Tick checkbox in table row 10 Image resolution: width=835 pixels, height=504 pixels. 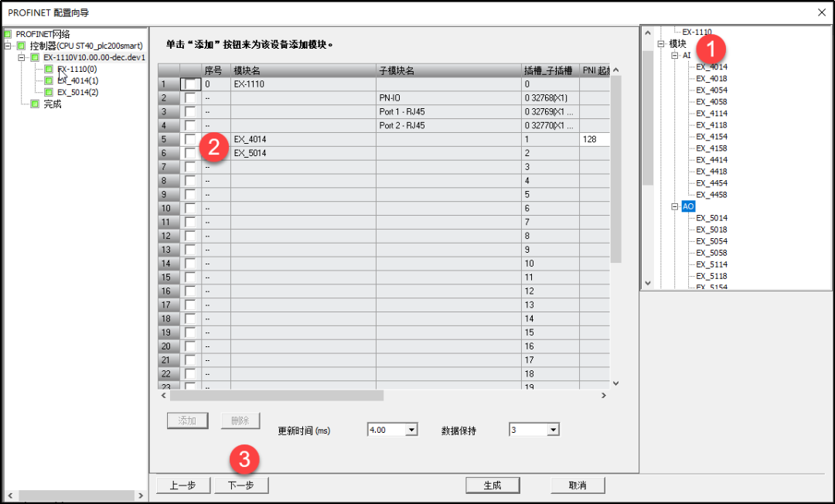[x=190, y=209]
